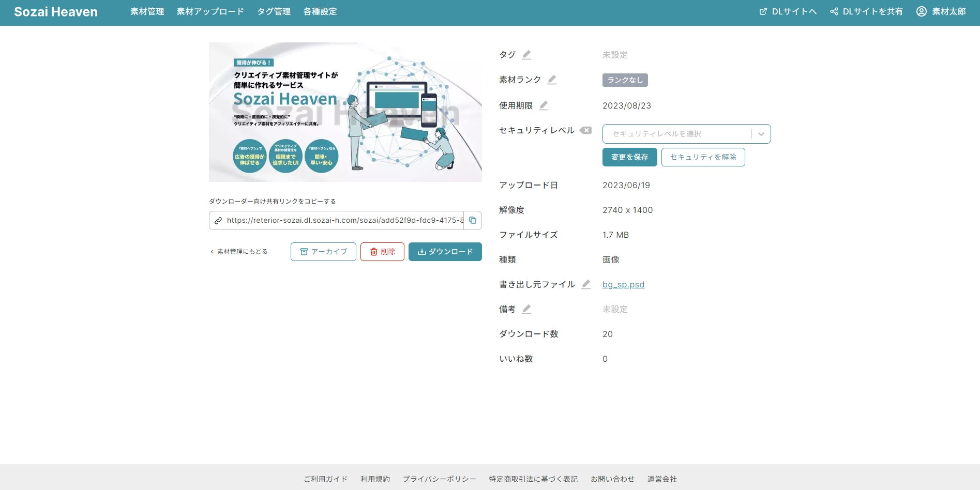Screen dimensions: 980x490
Task: Expand security level list via chevron arrow
Action: point(761,134)
